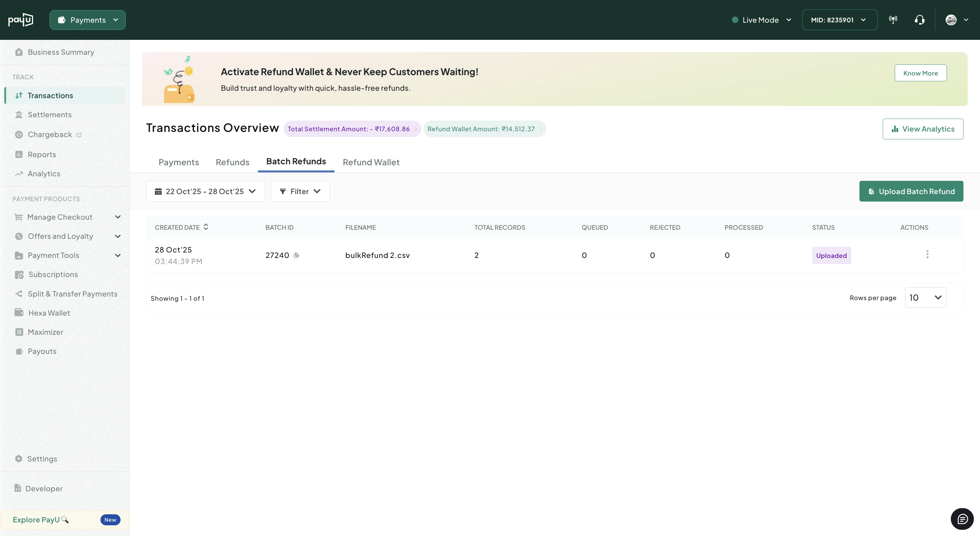Click the headset support icon
The image size is (980, 536).
(919, 20)
